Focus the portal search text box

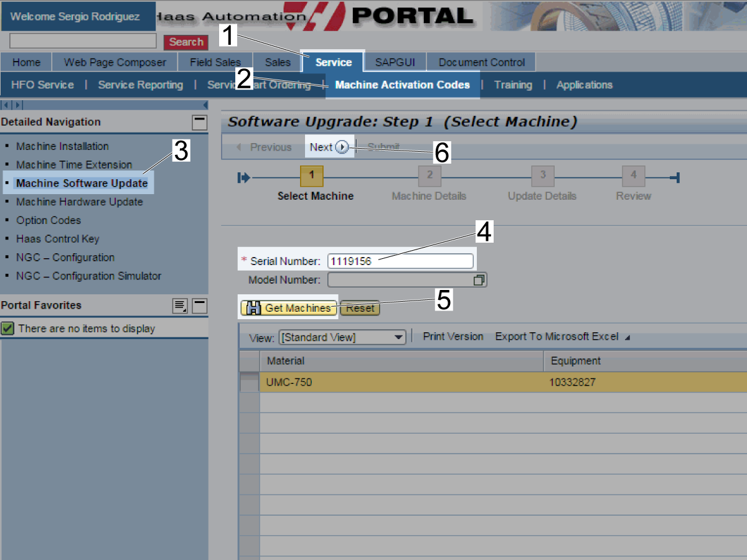tap(83, 41)
